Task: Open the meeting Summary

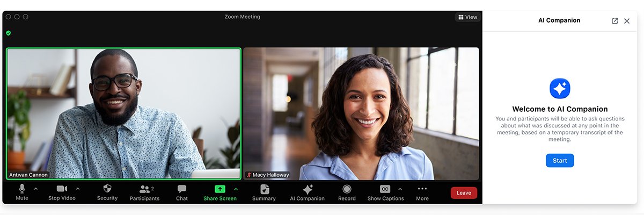Action: point(264,192)
